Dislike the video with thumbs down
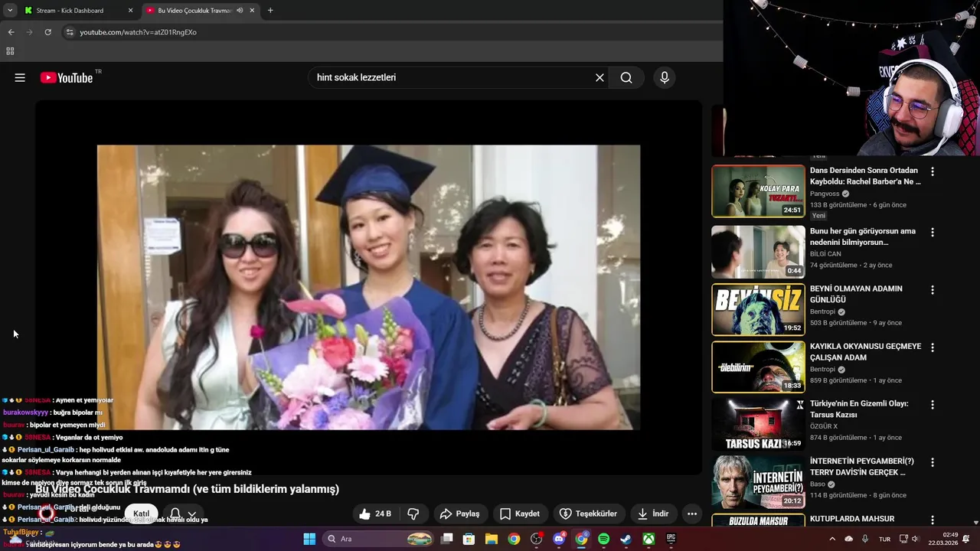This screenshot has width=980, height=551. point(413,514)
